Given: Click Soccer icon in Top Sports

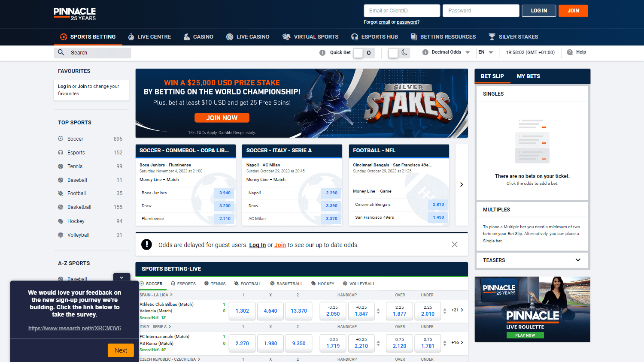Looking at the screenshot, I should pyautogui.click(x=61, y=139).
